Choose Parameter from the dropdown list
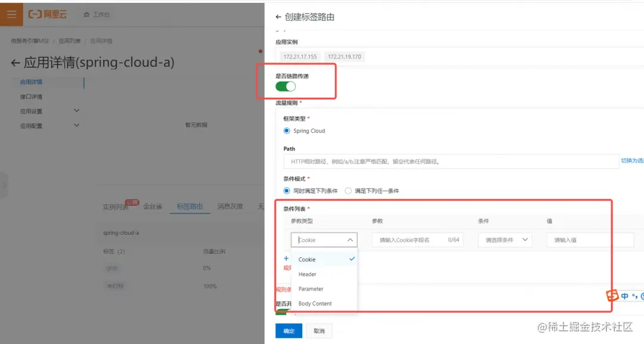The height and width of the screenshot is (344, 644). point(324,289)
